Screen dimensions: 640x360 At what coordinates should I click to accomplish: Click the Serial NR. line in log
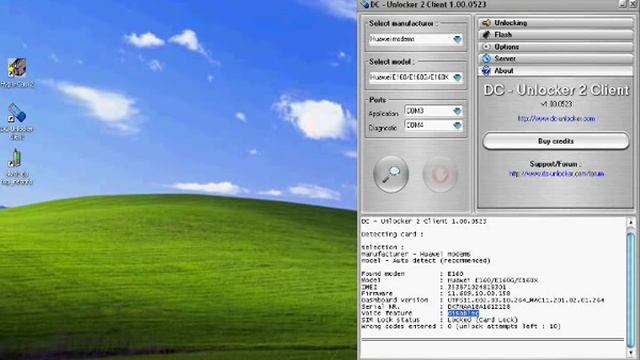click(436, 307)
